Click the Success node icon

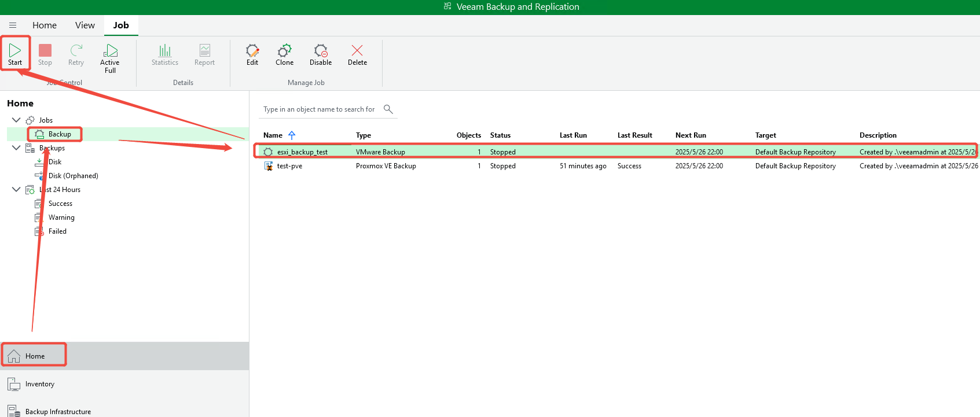[x=39, y=204]
